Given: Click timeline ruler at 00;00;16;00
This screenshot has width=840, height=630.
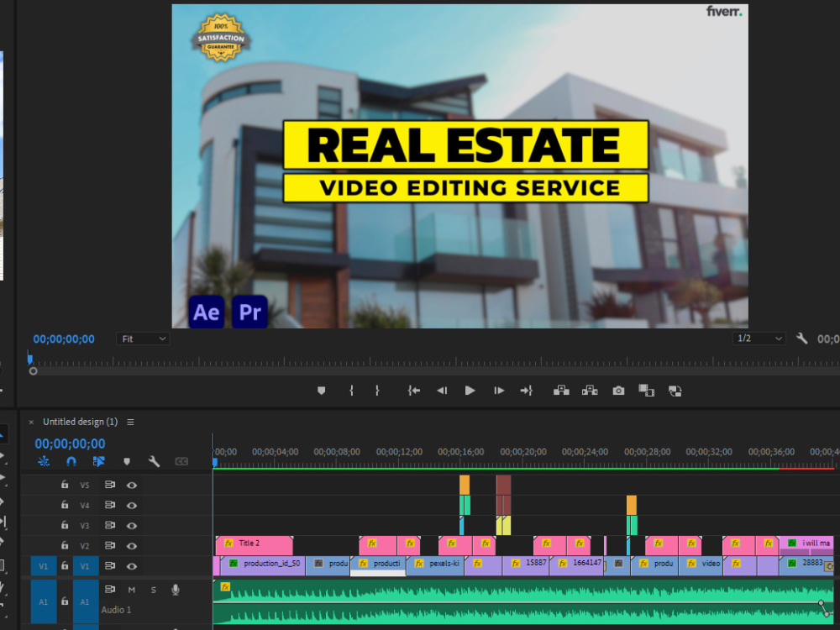Looking at the screenshot, I should click(x=460, y=452).
